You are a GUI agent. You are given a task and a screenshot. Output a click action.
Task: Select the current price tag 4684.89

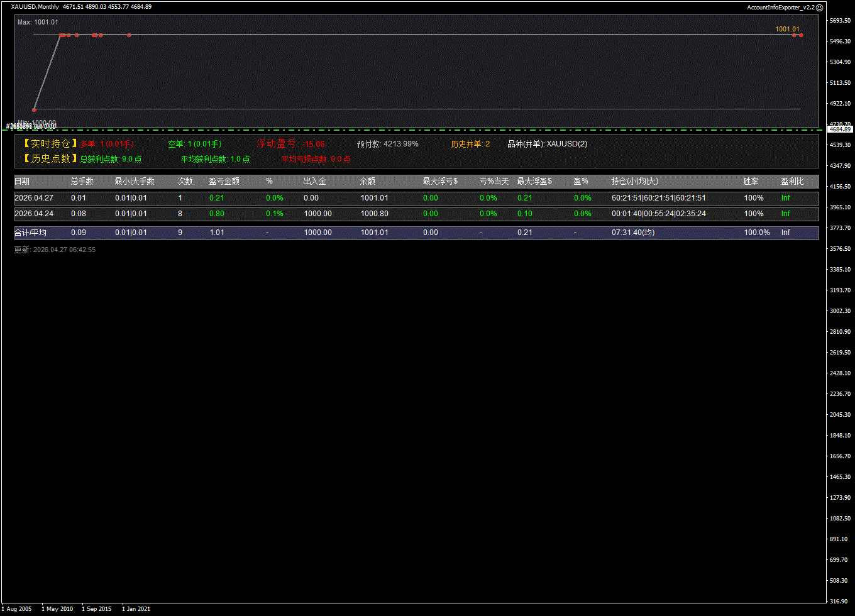coord(840,129)
